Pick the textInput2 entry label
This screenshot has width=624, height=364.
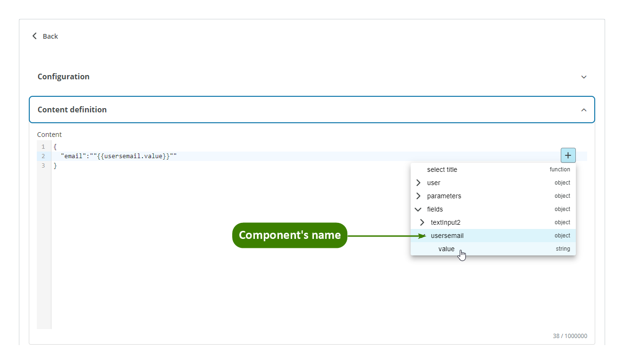tap(445, 222)
